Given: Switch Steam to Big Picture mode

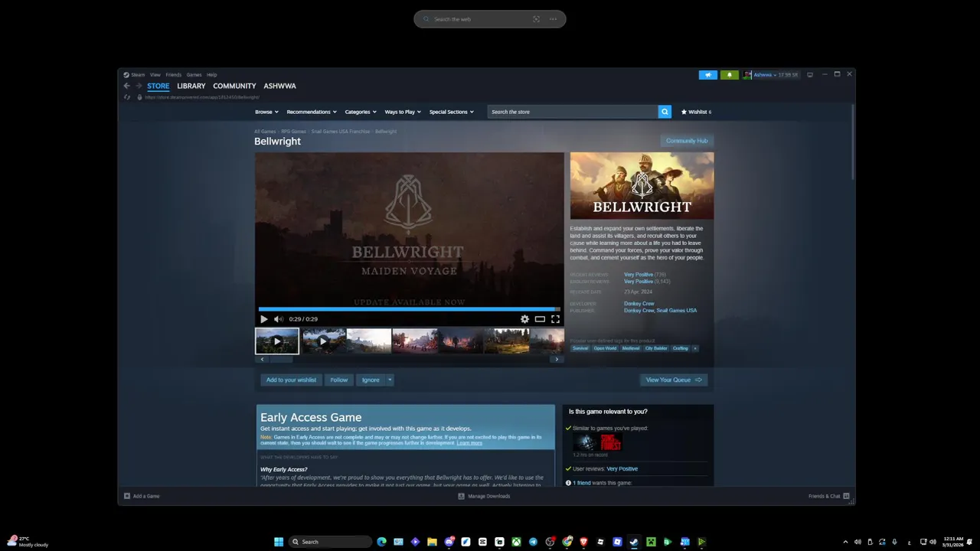Looking at the screenshot, I should point(810,75).
